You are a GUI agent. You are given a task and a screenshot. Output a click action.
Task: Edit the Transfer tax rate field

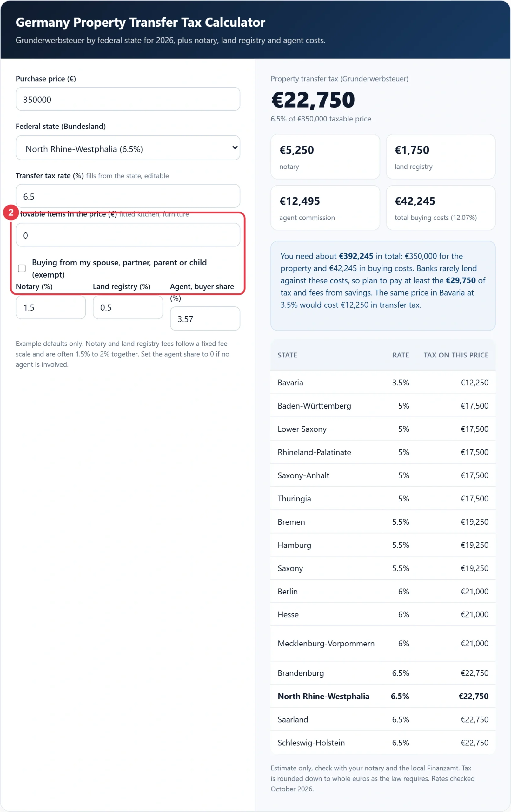128,196
